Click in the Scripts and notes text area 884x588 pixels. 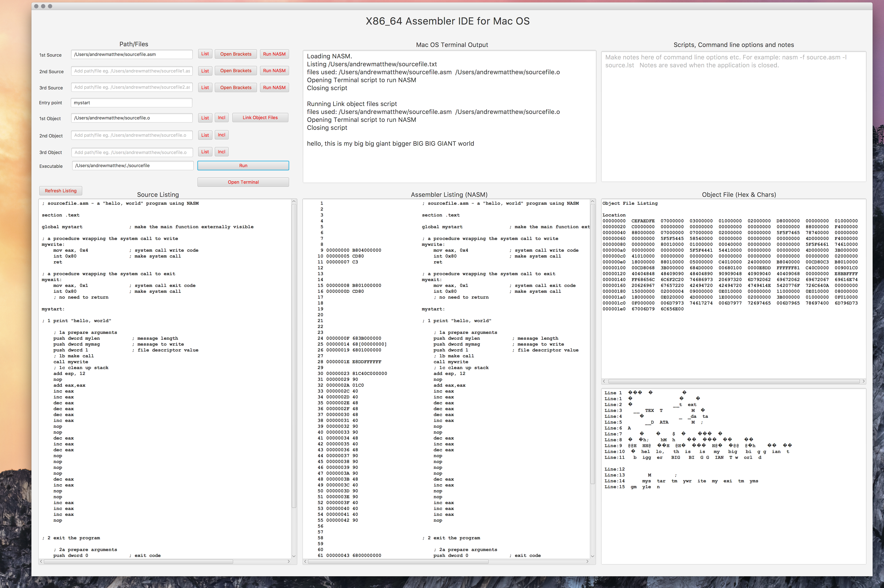click(733, 117)
